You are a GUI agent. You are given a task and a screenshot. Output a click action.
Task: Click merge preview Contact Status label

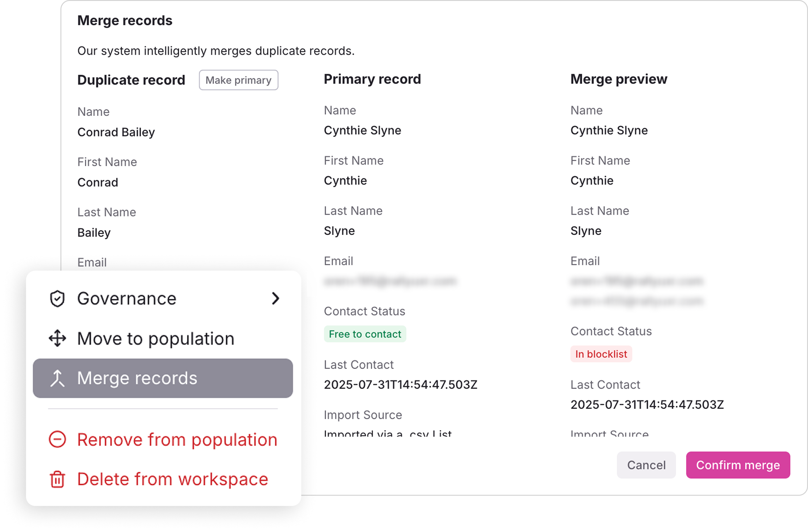point(611,331)
